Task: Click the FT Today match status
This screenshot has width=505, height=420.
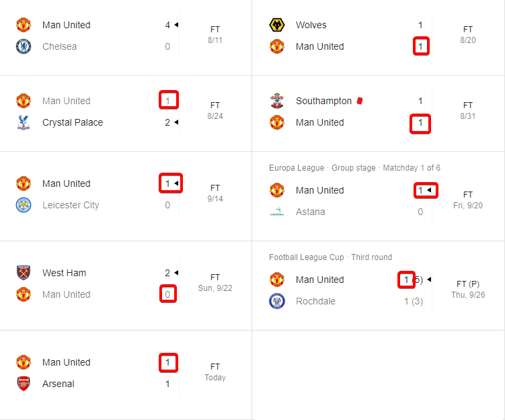Action: click(215, 372)
